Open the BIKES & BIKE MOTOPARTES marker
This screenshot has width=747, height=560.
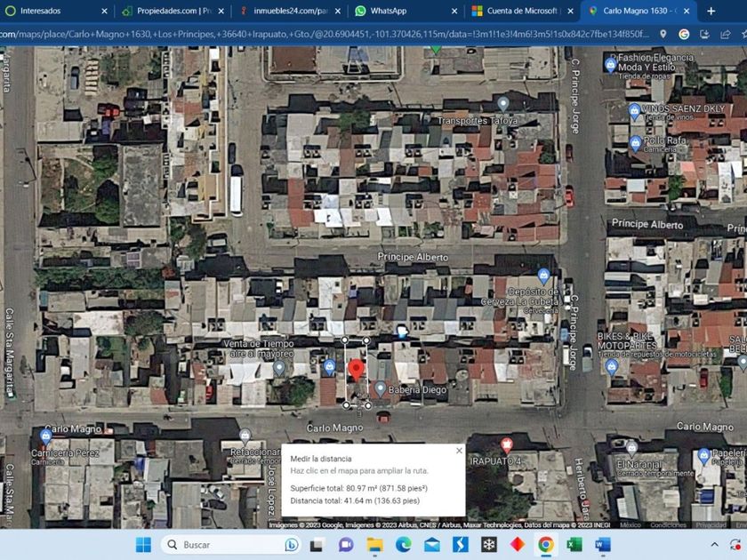pyautogui.click(x=612, y=366)
